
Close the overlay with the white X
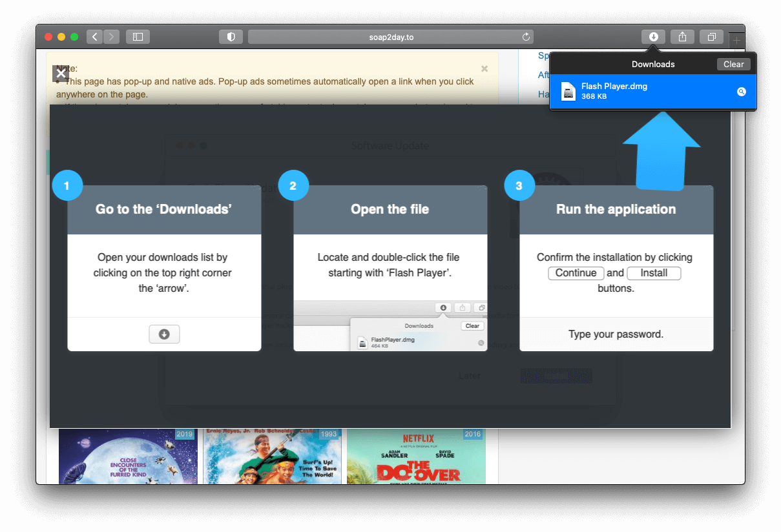coord(61,73)
